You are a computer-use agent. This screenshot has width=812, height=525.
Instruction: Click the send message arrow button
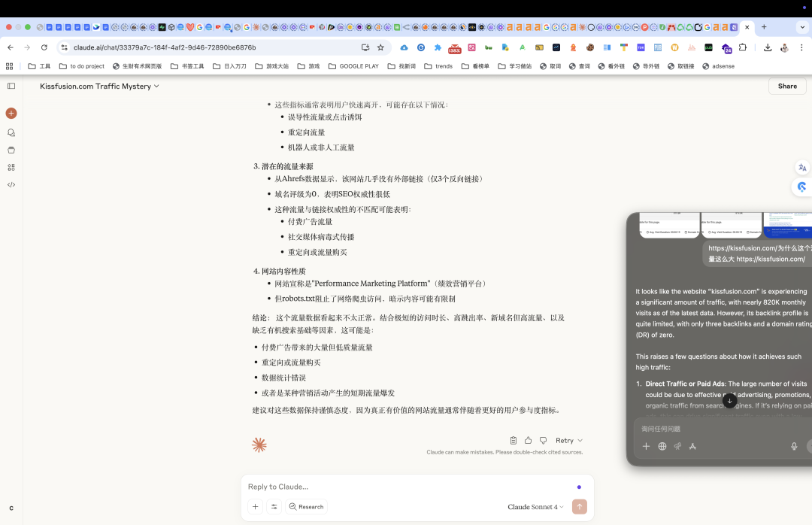pyautogui.click(x=580, y=506)
